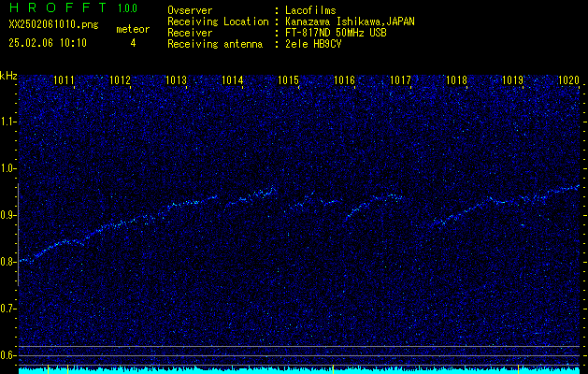Click the 1.0 frequency axis label
The height and width of the screenshot is (374, 588).
pos(7,168)
